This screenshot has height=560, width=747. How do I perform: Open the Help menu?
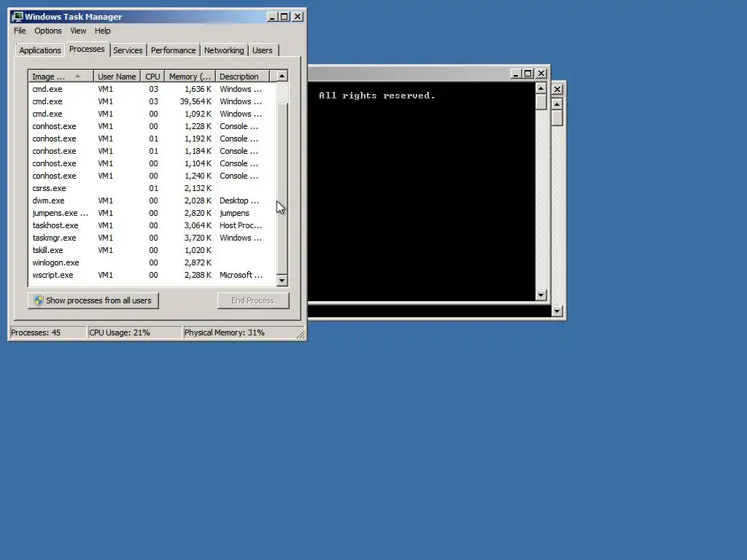[x=102, y=31]
